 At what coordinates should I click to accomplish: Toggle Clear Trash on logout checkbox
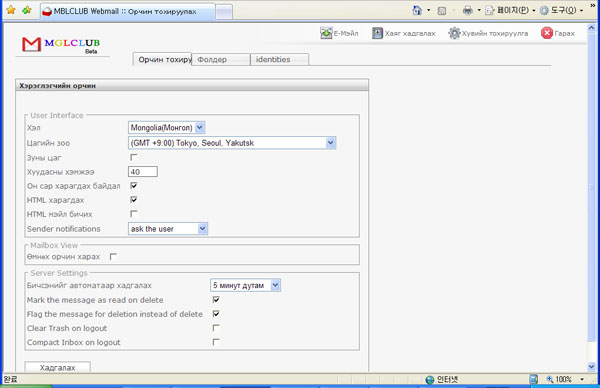pyautogui.click(x=216, y=328)
